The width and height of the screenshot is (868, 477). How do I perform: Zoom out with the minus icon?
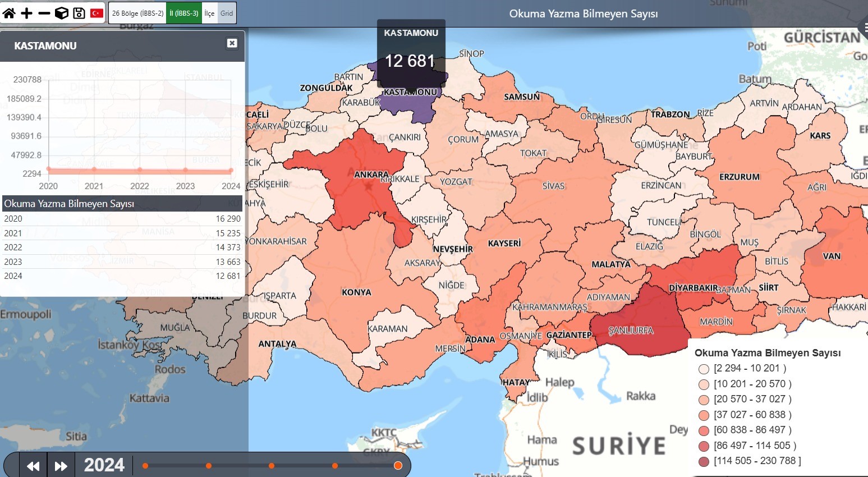(44, 13)
